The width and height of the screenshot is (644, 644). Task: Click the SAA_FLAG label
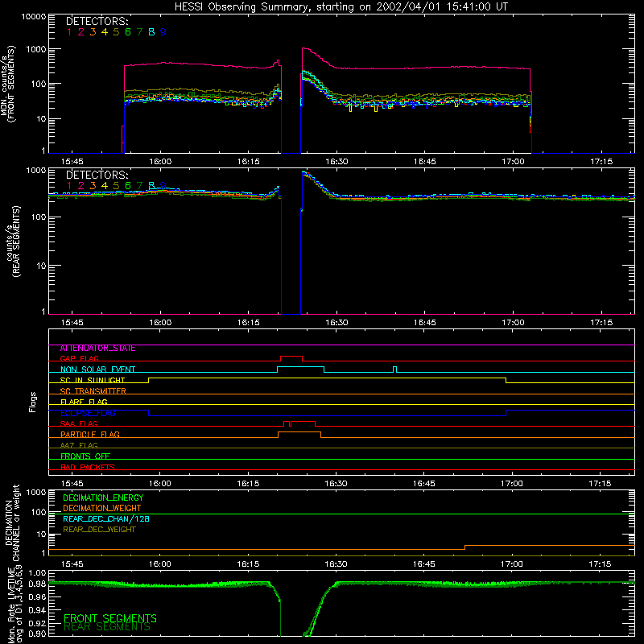pyautogui.click(x=79, y=424)
